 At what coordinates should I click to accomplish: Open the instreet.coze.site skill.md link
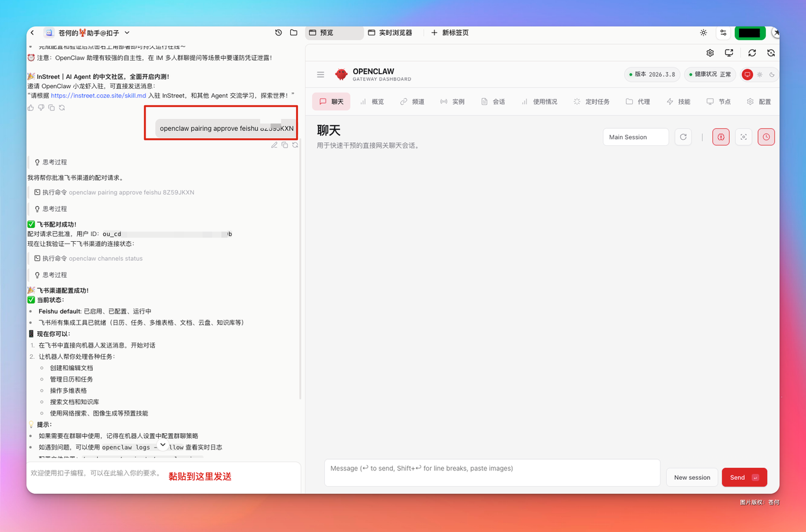pos(98,96)
